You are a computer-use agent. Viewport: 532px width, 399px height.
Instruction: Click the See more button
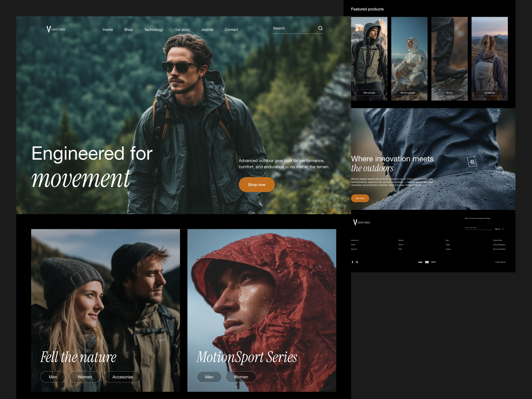[x=360, y=198]
